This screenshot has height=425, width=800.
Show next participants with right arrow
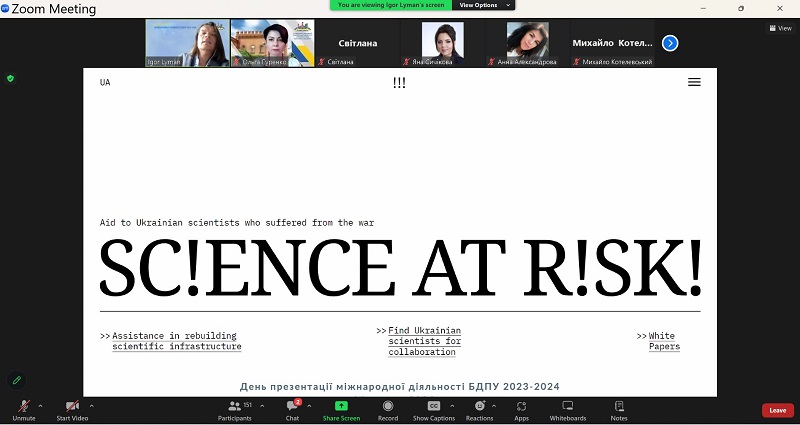[x=670, y=43]
